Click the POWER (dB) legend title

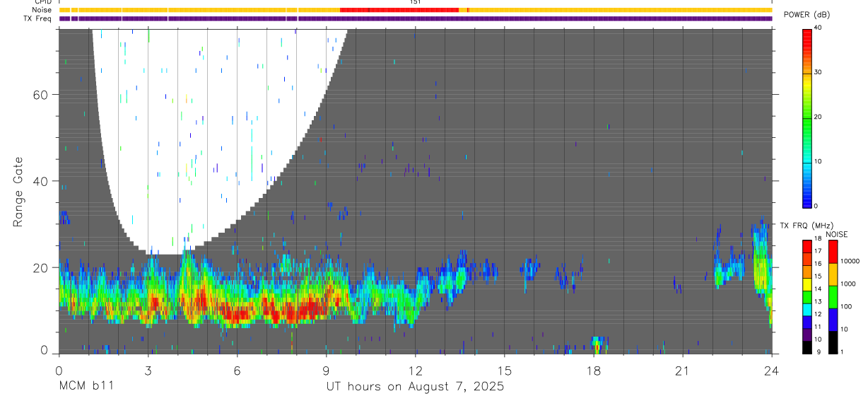(x=807, y=14)
